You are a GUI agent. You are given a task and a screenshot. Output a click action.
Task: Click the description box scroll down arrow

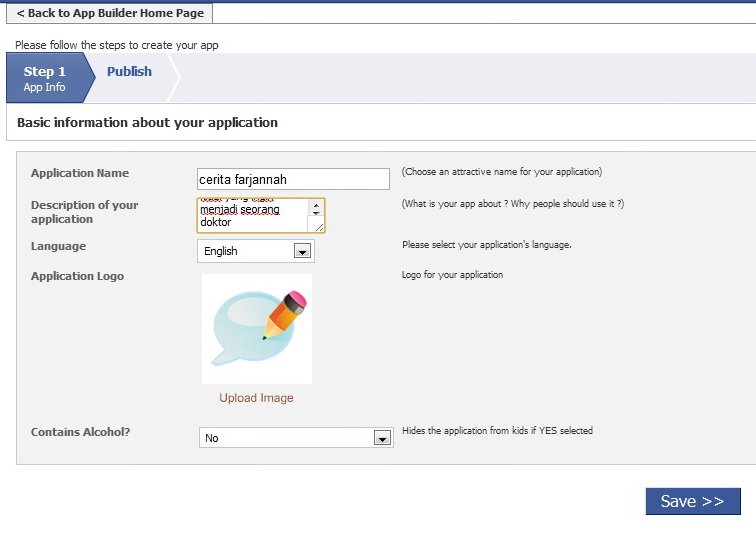coord(316,214)
